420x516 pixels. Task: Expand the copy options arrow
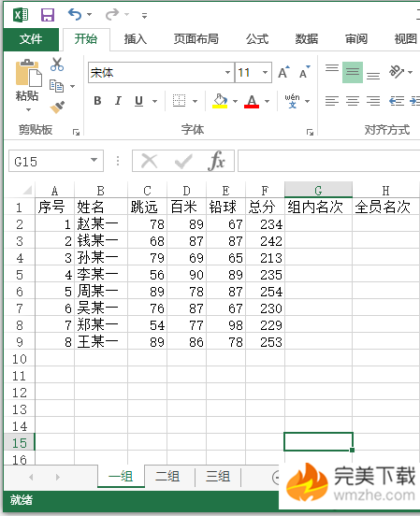tap(72, 86)
